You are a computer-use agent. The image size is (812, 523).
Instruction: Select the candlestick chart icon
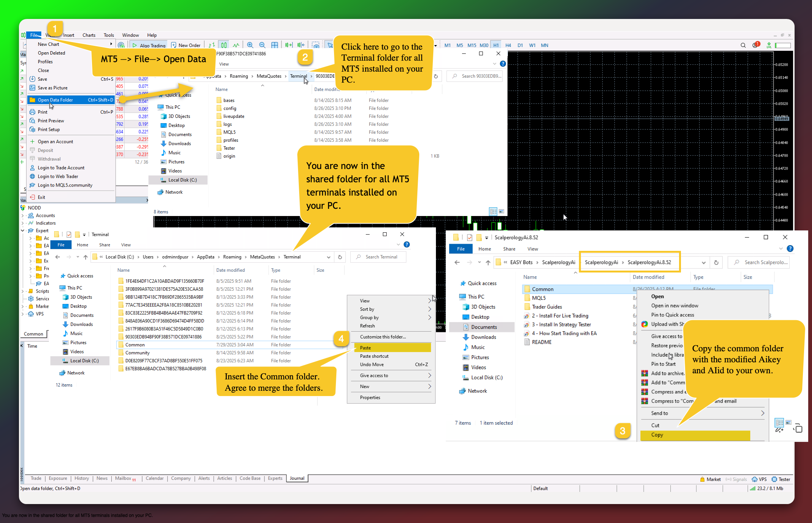[224, 45]
